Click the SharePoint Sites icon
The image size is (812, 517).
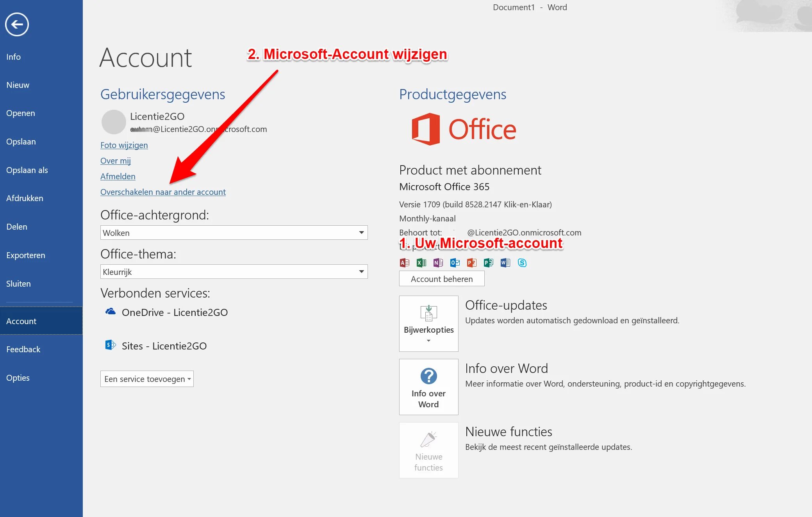coord(111,345)
